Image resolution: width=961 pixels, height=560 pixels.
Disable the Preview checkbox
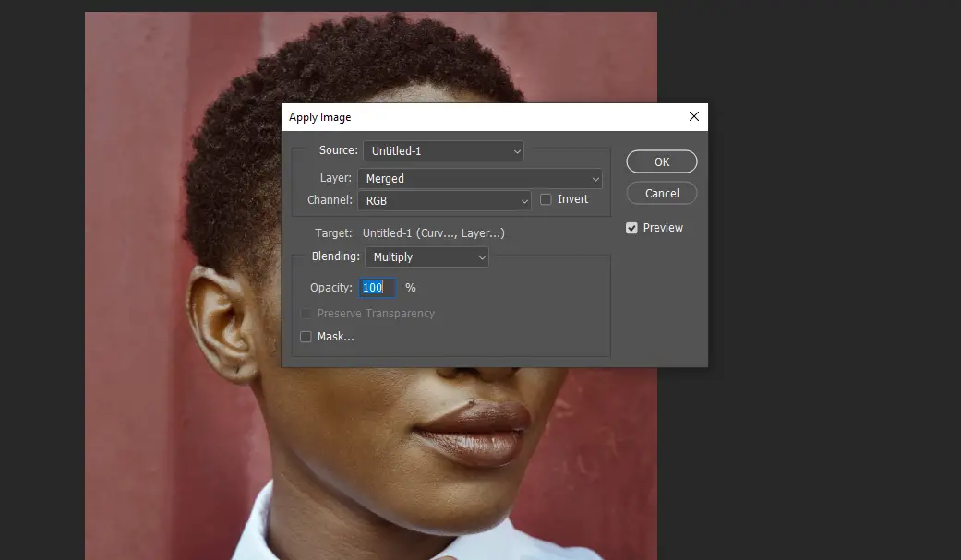point(631,227)
